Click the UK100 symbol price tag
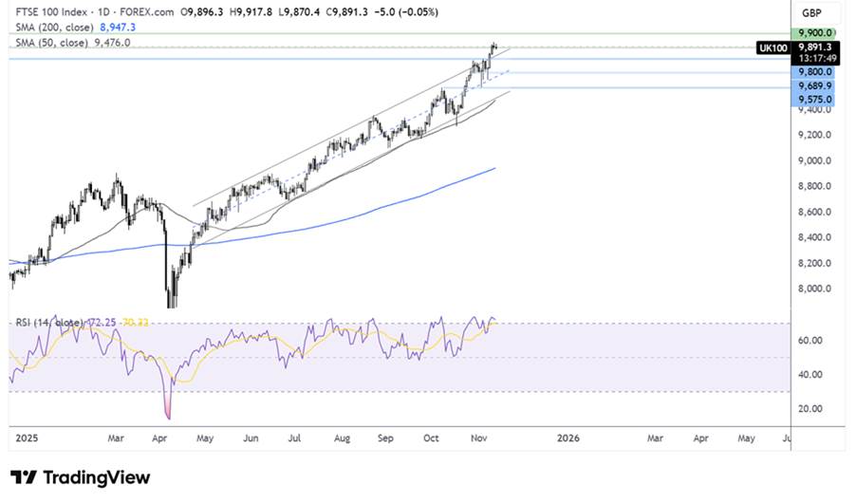This screenshot has width=856, height=504. point(773,47)
